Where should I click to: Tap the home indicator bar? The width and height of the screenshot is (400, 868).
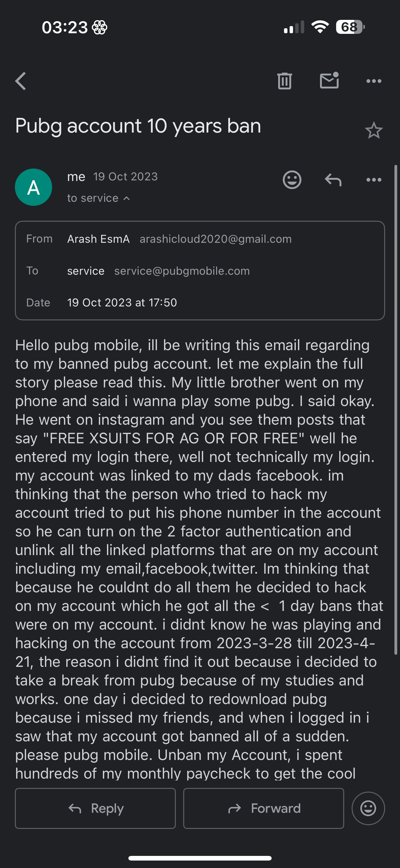point(200,858)
